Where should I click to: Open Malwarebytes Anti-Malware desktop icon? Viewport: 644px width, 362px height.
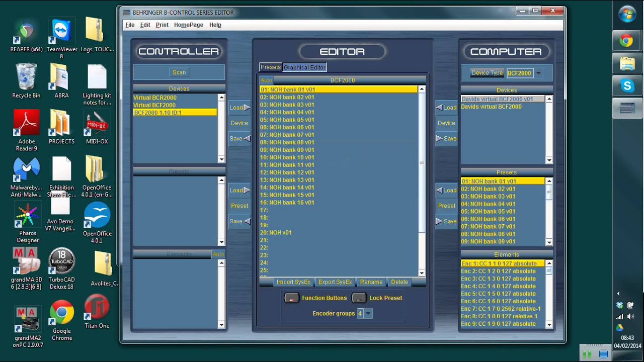pyautogui.click(x=26, y=175)
